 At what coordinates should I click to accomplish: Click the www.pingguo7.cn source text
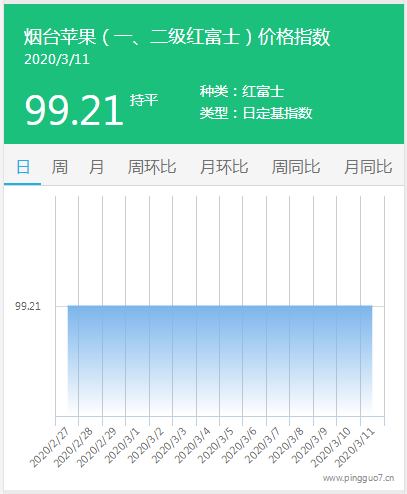[358, 478]
